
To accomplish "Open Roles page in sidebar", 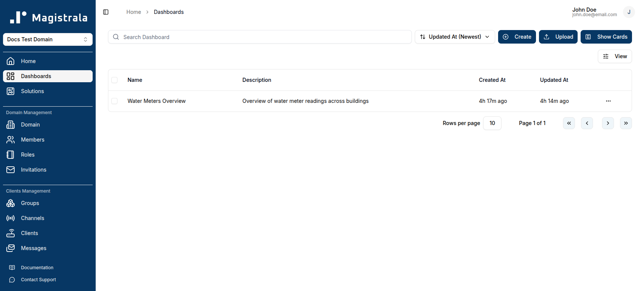I will (x=48, y=155).
